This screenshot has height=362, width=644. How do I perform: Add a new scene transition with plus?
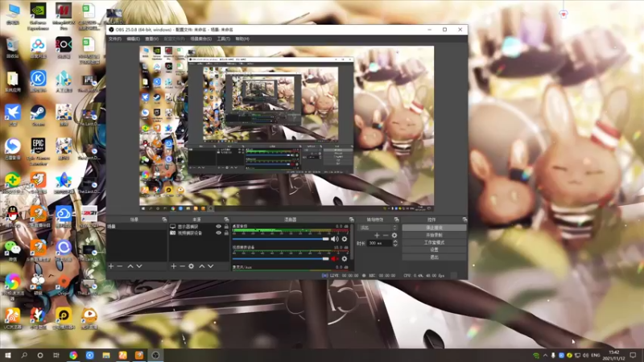point(377,236)
